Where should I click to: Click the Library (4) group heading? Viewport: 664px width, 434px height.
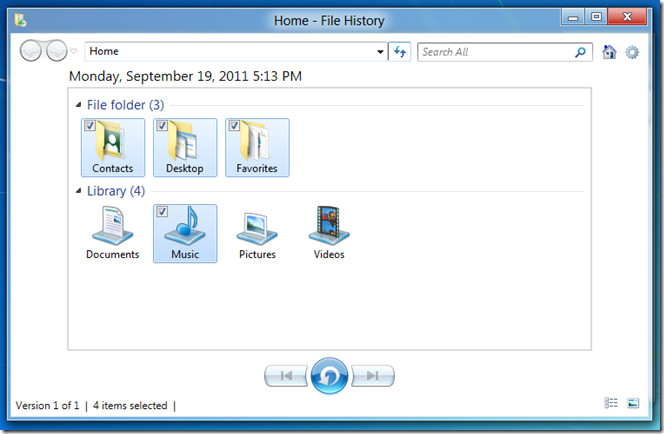point(116,191)
